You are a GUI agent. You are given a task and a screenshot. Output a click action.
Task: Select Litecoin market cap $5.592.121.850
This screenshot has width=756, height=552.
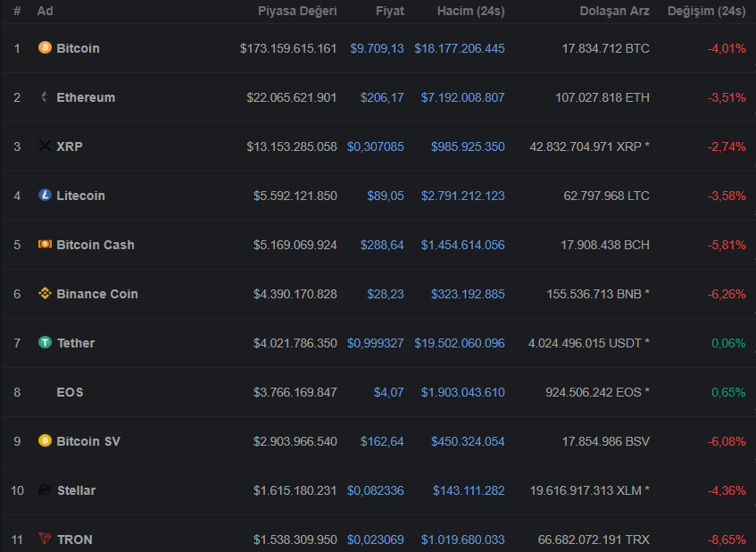point(295,196)
